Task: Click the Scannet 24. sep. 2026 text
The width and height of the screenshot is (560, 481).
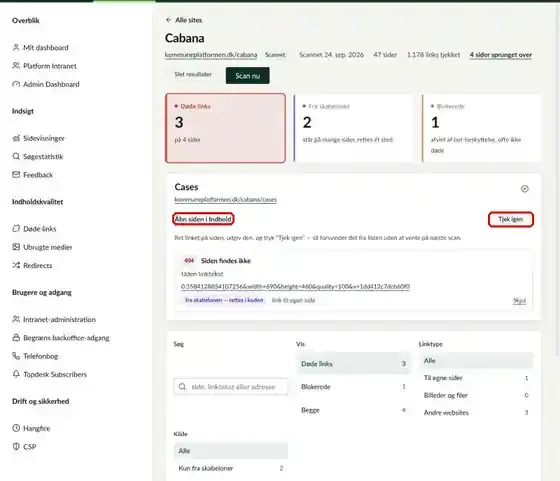Action: point(331,55)
